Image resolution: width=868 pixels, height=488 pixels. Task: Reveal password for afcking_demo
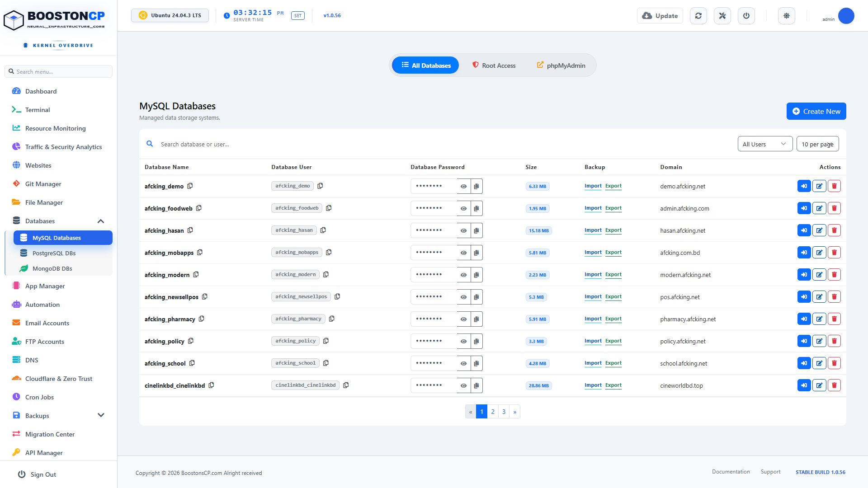tap(463, 186)
